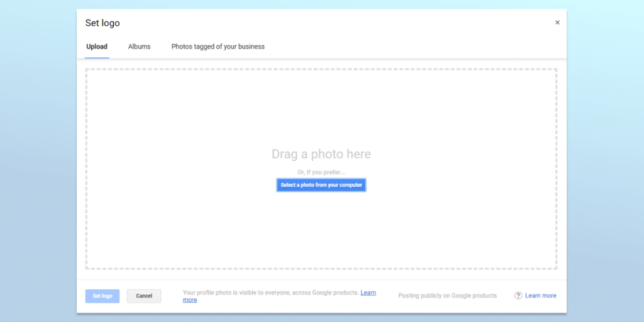Switch to the Upload tab

[97, 47]
